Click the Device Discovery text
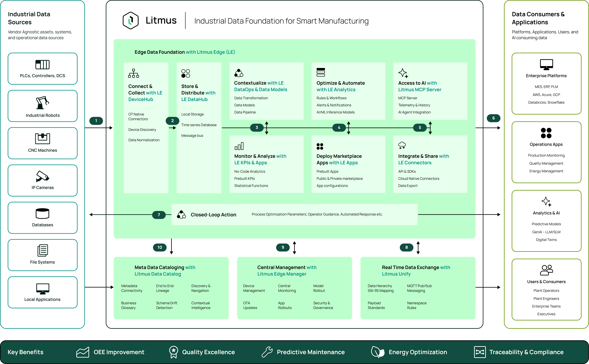 [x=142, y=130]
